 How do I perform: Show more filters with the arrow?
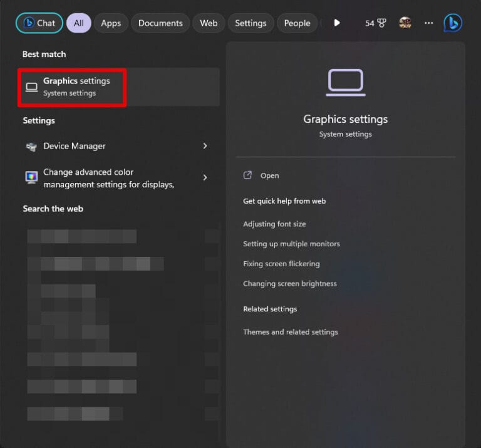click(337, 23)
